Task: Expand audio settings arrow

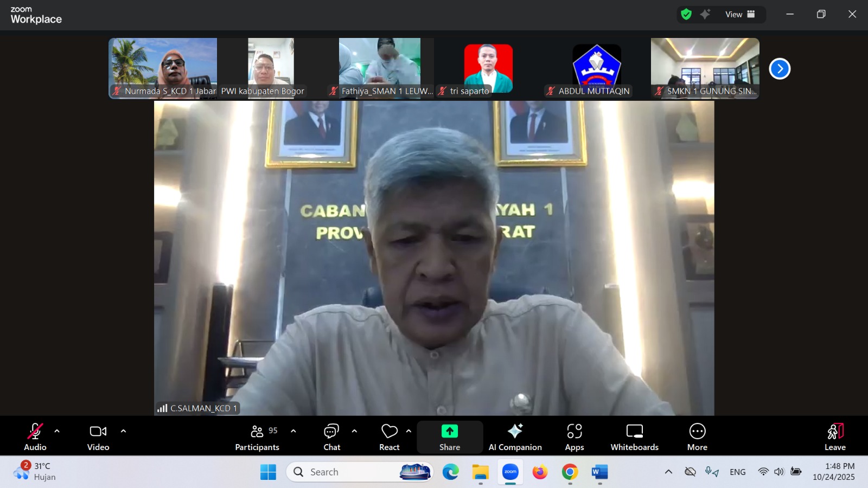Action: [57, 431]
